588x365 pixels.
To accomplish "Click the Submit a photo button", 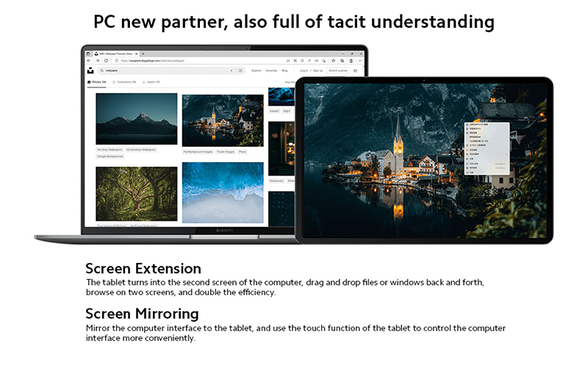I will pyautogui.click(x=338, y=71).
